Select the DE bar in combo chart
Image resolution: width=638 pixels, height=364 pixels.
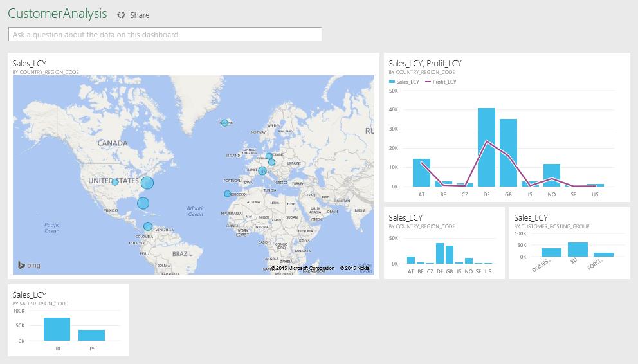(x=486, y=147)
